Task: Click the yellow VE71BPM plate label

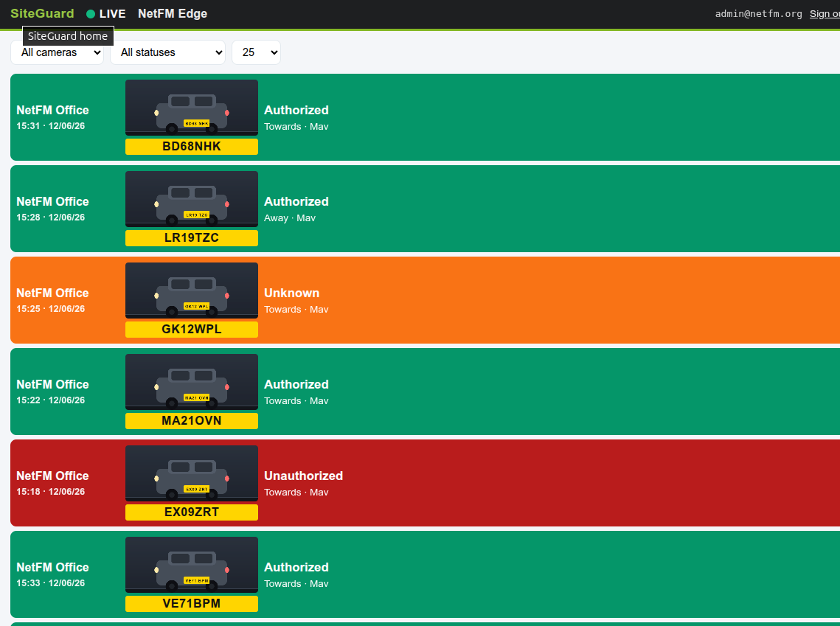Action: (192, 604)
